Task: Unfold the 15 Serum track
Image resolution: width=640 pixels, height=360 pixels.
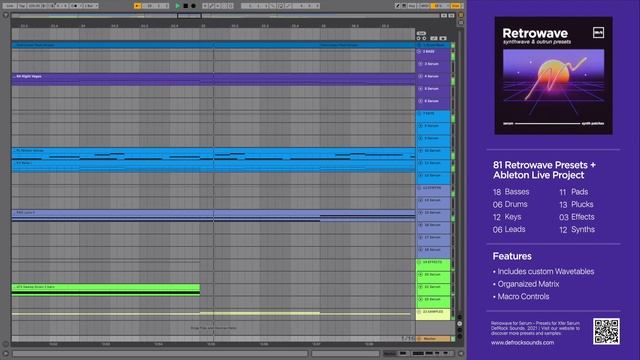Action: 421,213
